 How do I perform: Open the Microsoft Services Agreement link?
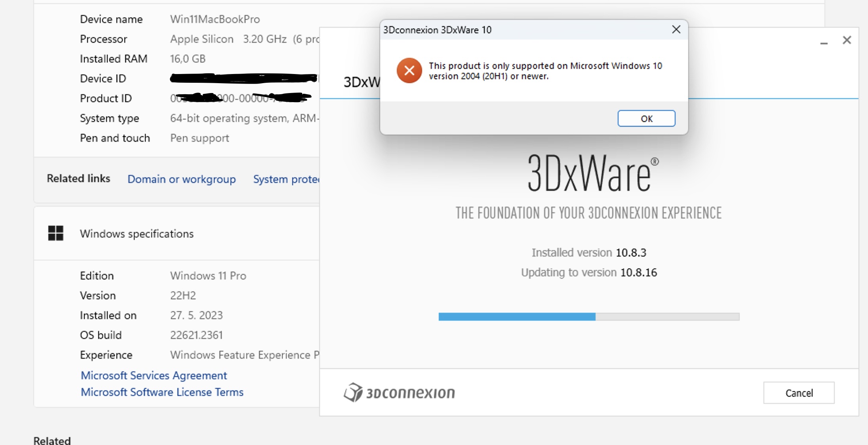[154, 375]
